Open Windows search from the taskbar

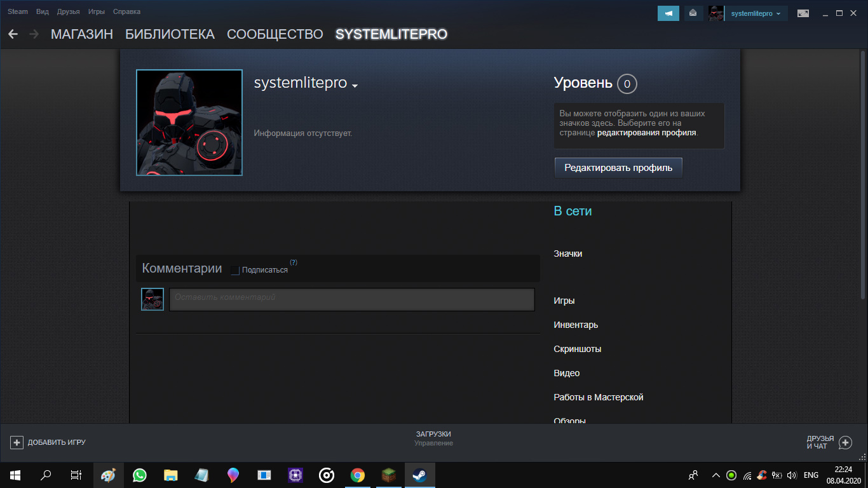pos(46,475)
